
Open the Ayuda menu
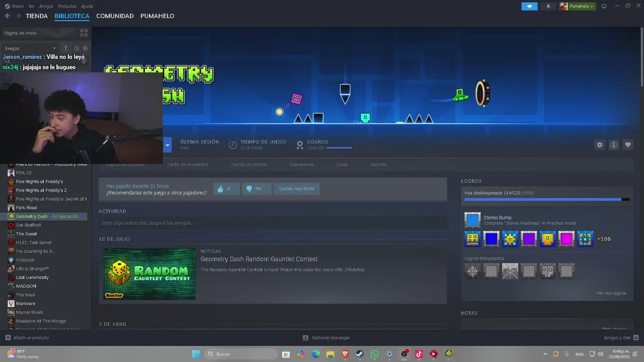click(x=87, y=6)
